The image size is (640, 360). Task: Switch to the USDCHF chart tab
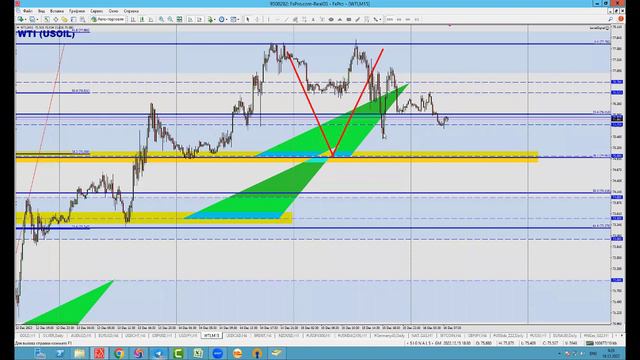(135, 336)
